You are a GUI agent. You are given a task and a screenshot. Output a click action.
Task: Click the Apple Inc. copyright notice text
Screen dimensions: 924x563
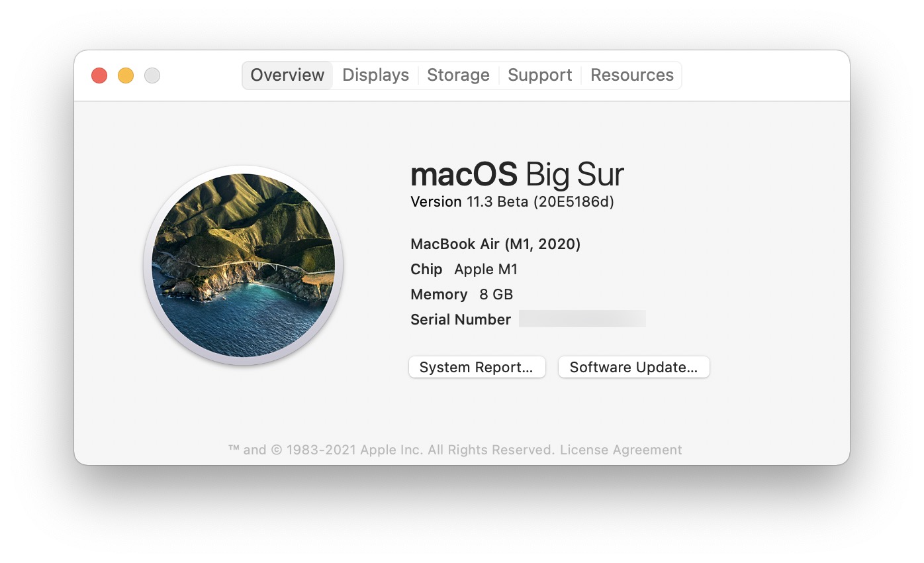(391, 450)
